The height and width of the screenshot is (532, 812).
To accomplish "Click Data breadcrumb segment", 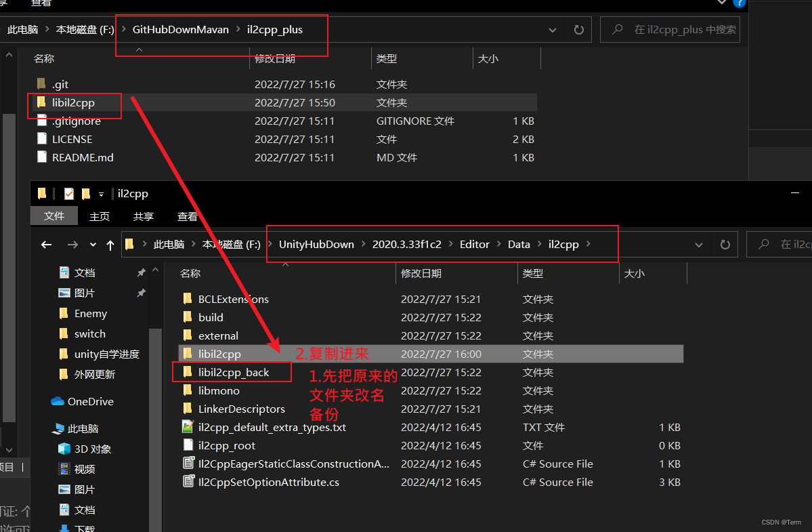I will pyautogui.click(x=519, y=245).
